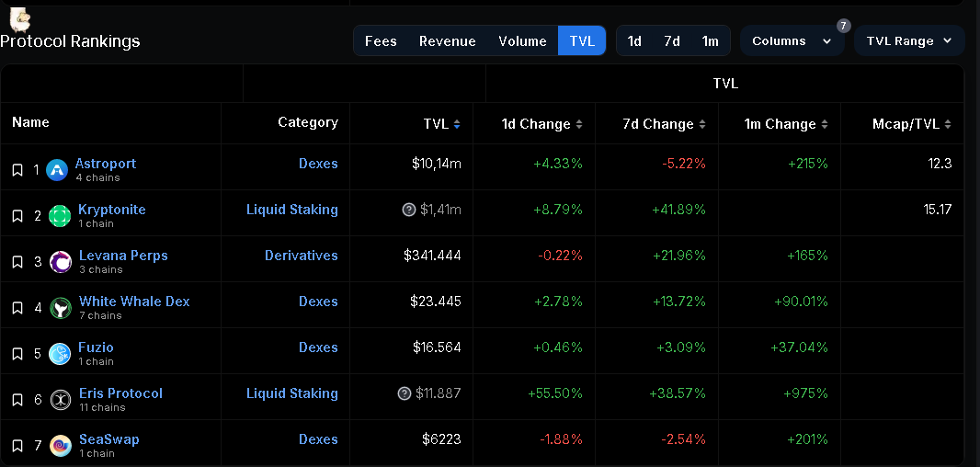980x467 pixels.
Task: Click the "11 chains" text under Eris Protocol
Action: 102,407
